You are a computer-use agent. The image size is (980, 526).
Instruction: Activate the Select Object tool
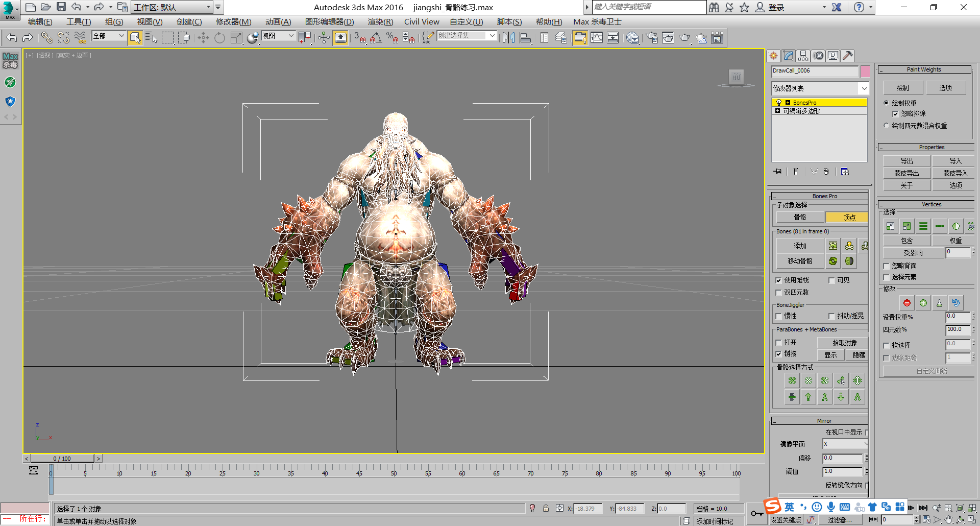[135, 37]
